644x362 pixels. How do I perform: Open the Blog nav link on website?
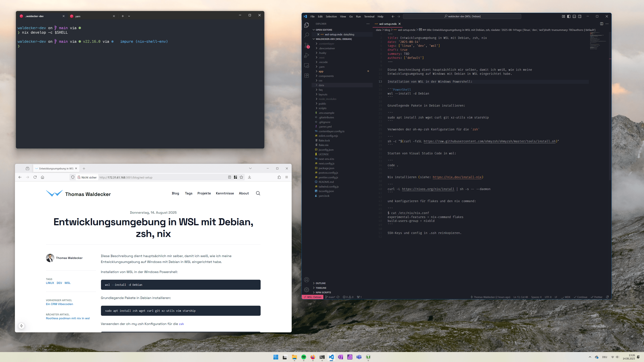pos(175,193)
